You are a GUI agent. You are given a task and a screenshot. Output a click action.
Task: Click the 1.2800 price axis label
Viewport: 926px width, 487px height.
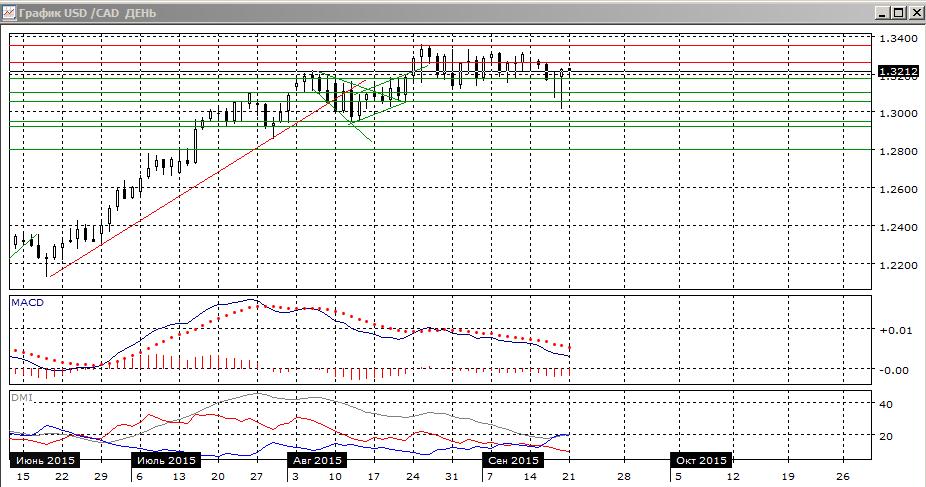(899, 152)
